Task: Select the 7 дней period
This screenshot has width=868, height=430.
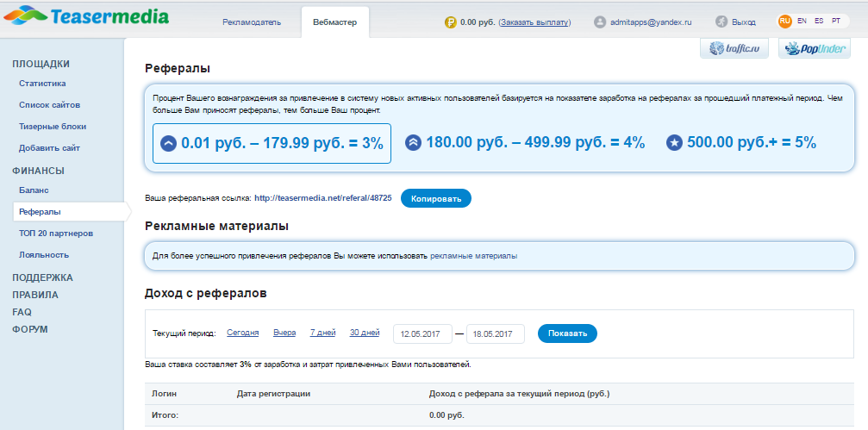Action: pos(322,333)
